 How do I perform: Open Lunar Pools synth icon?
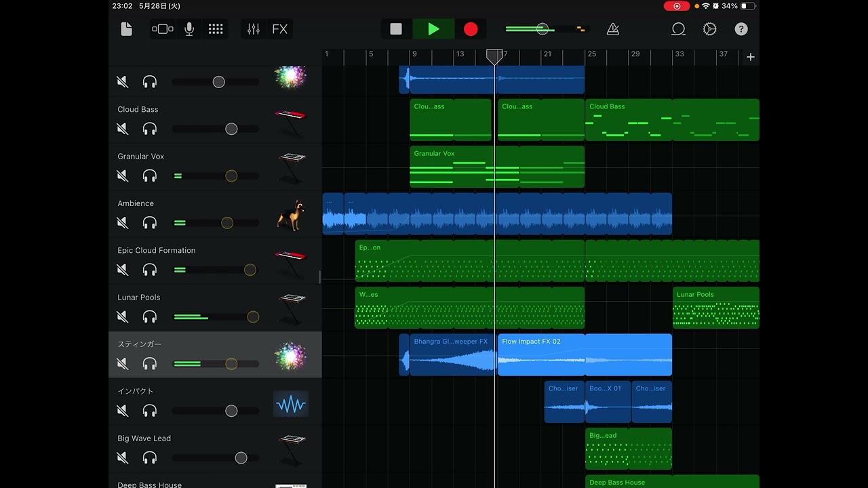click(290, 310)
